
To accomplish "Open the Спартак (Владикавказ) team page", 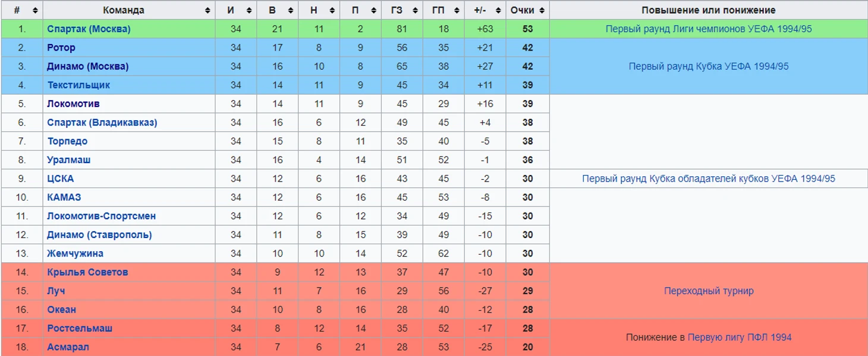I will click(x=102, y=123).
